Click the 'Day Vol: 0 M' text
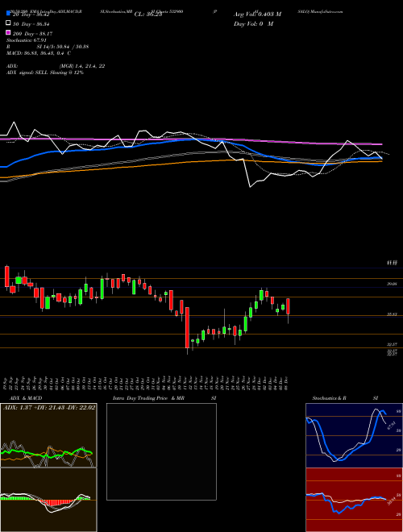 253,23
